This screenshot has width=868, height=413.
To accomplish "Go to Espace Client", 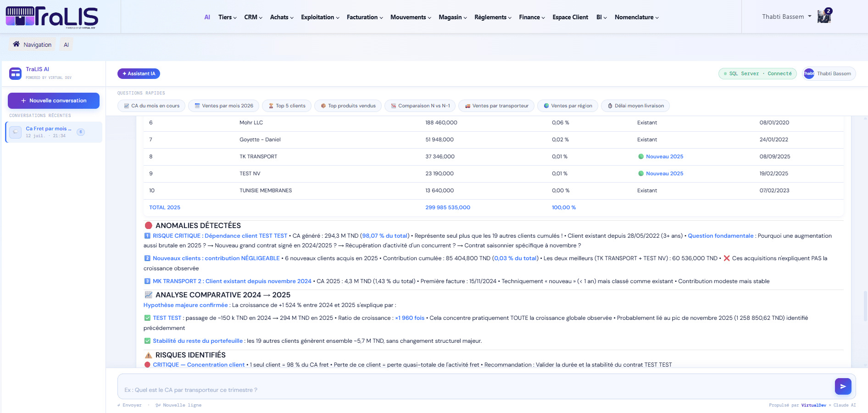I will [570, 17].
